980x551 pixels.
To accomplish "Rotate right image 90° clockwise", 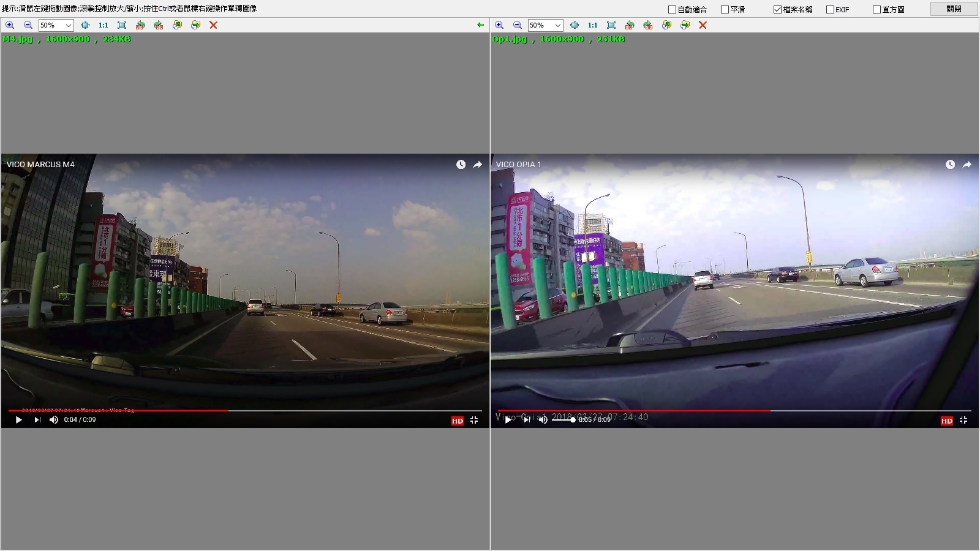I will 648,25.
